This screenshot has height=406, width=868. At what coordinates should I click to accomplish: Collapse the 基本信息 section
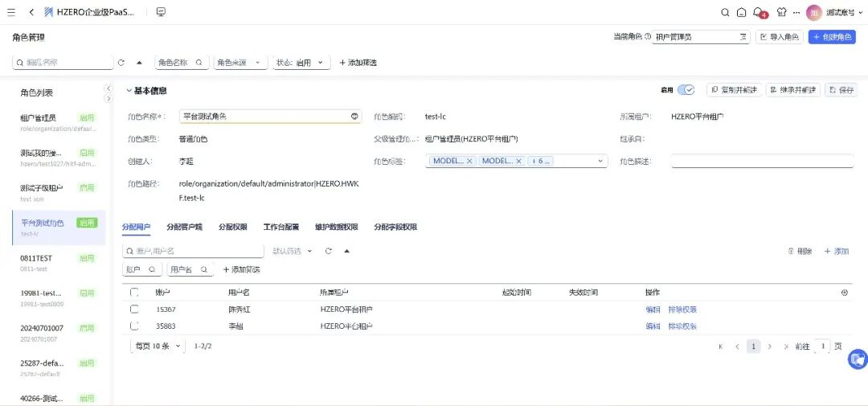[x=129, y=91]
